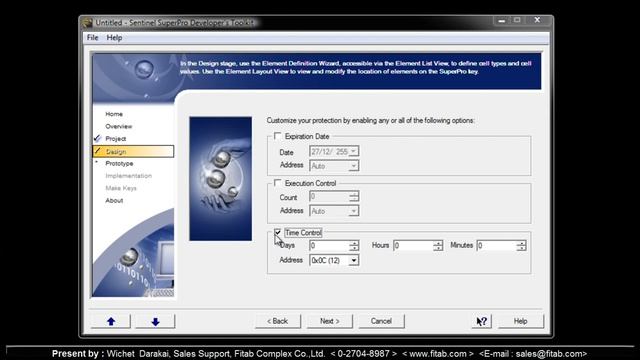Click the Help button at bottom right

point(520,321)
